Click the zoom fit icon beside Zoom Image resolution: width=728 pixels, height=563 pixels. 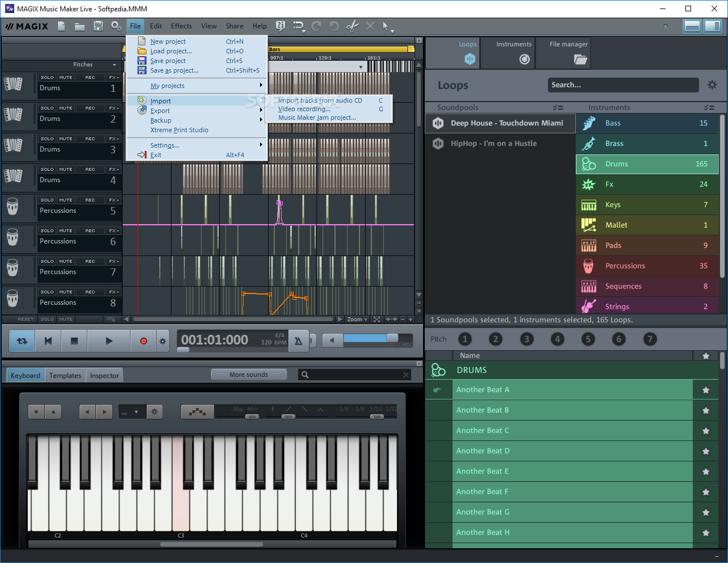click(x=376, y=320)
